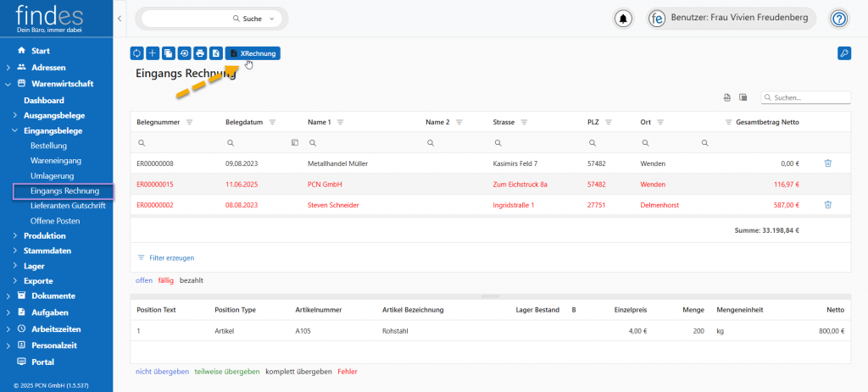The image size is (868, 392).
Task: Open Wareneingang in the sidebar
Action: point(58,160)
